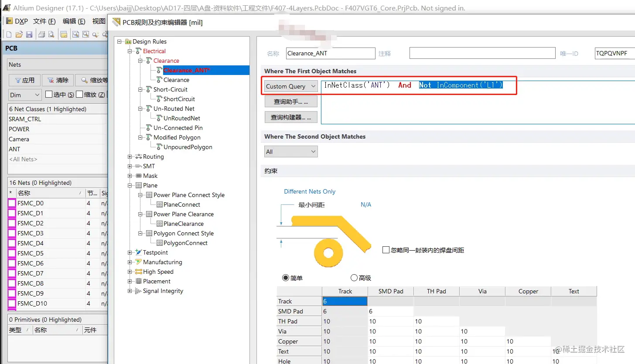This screenshot has width=635, height=364.
Task: Click the FSMC_D1 net color swatch
Action: coord(12,214)
